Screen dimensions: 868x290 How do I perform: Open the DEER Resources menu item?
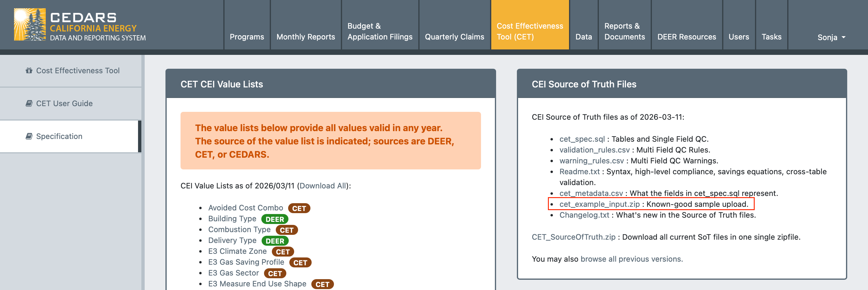tap(686, 37)
